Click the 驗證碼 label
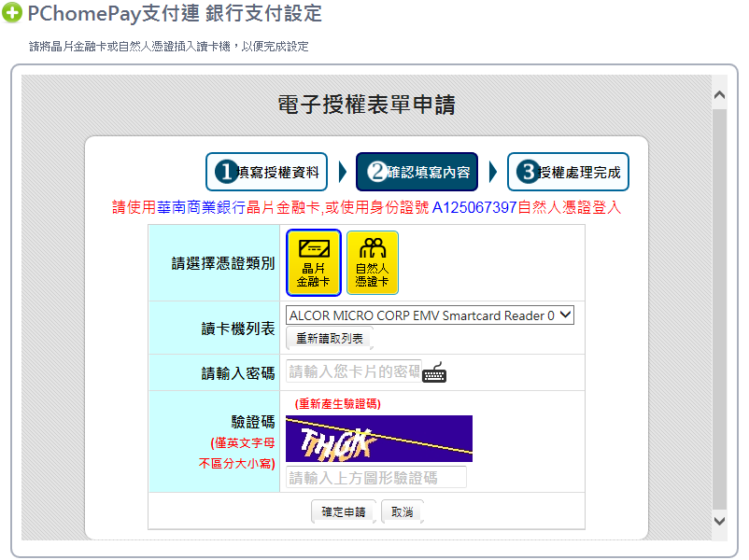The width and height of the screenshot is (749, 560). click(253, 422)
